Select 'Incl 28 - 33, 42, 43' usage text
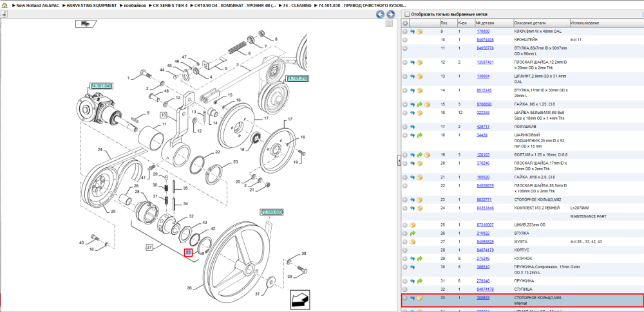Image resolution: width=644 pixels, height=312 pixels. (587, 242)
